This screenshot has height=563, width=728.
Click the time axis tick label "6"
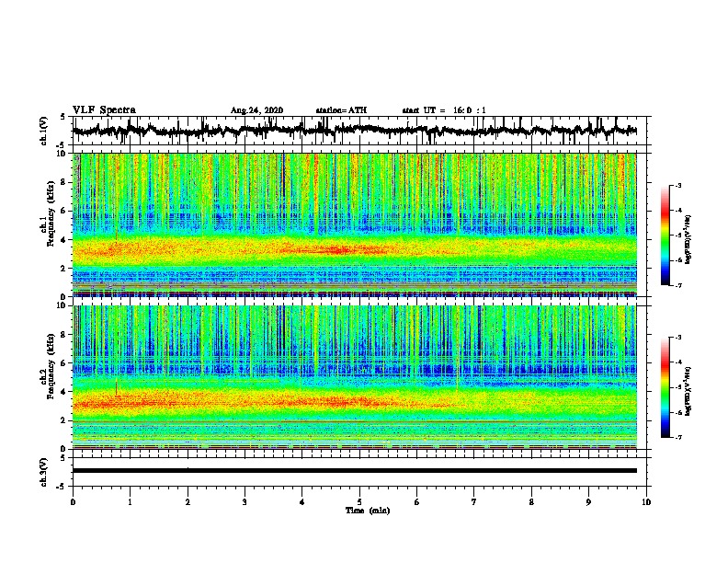pos(417,502)
